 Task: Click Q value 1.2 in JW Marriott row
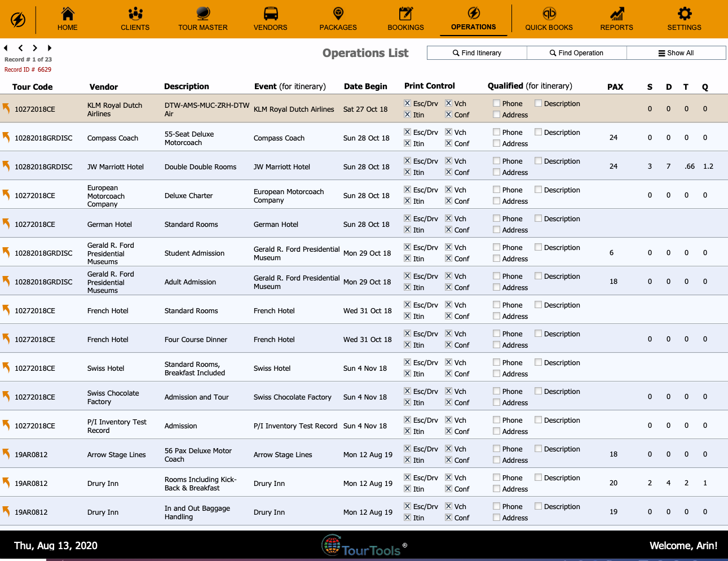pos(708,166)
